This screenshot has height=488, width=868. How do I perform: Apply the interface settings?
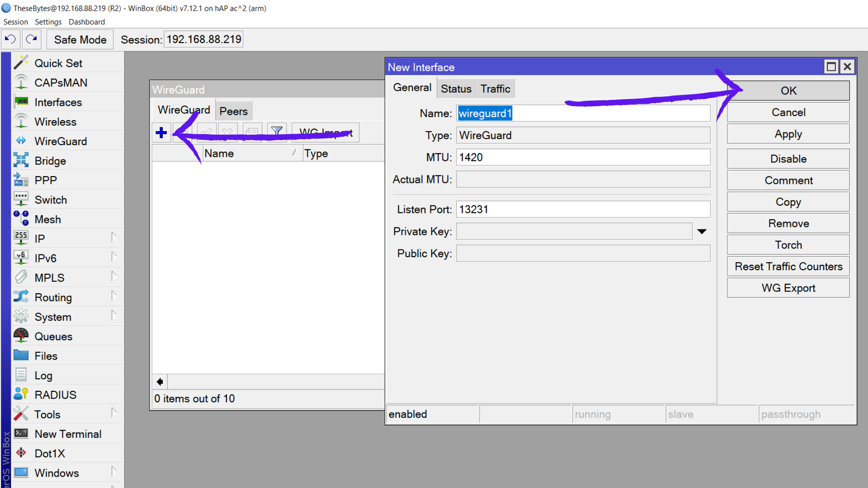[788, 134]
